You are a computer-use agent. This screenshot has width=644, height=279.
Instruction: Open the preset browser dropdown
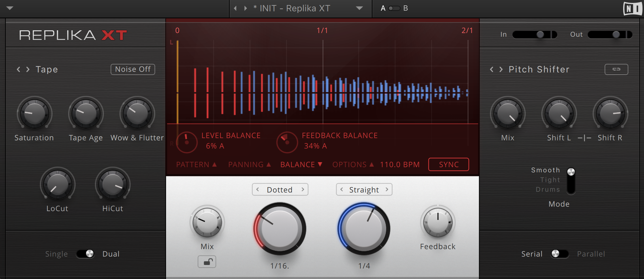click(x=359, y=8)
